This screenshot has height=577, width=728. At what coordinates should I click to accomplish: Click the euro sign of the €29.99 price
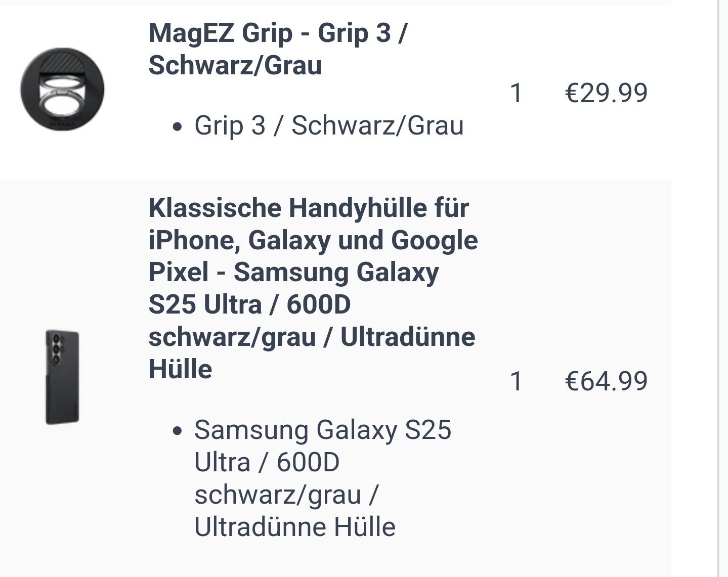572,93
